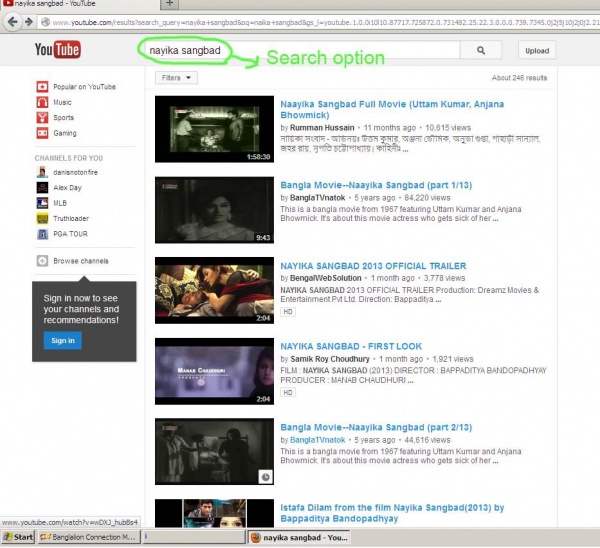This screenshot has height=548, width=600.
Task: Click the '10,615 views' text
Action: (448, 128)
